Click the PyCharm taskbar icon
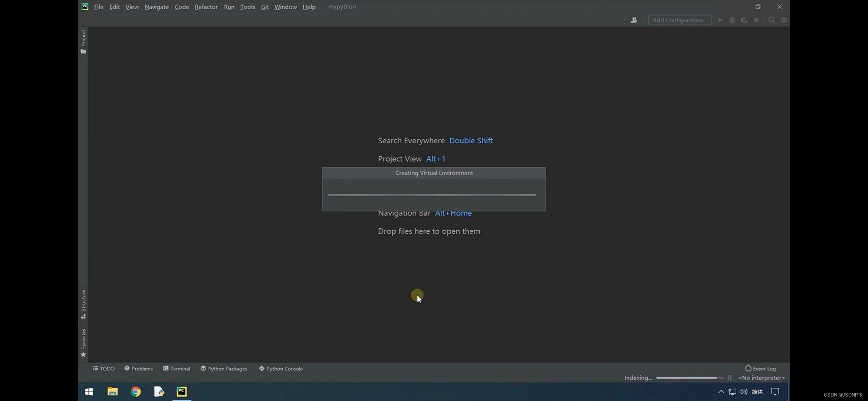This screenshot has width=868, height=401. [x=182, y=392]
